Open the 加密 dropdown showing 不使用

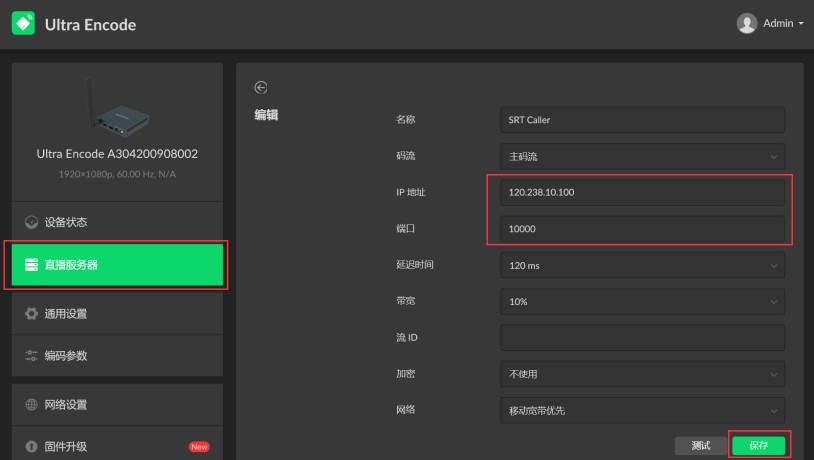tap(641, 374)
